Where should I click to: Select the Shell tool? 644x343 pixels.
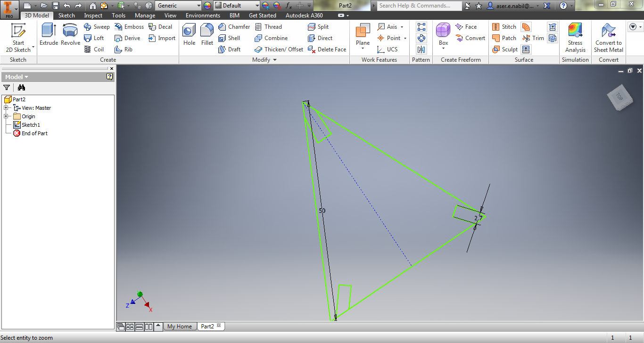point(229,38)
